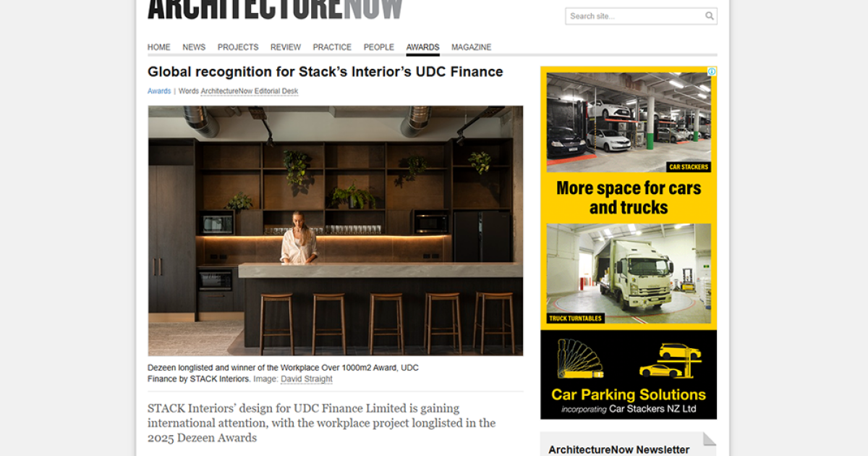Open the NEWS section
Viewport: 868px width, 456px height.
193,46
